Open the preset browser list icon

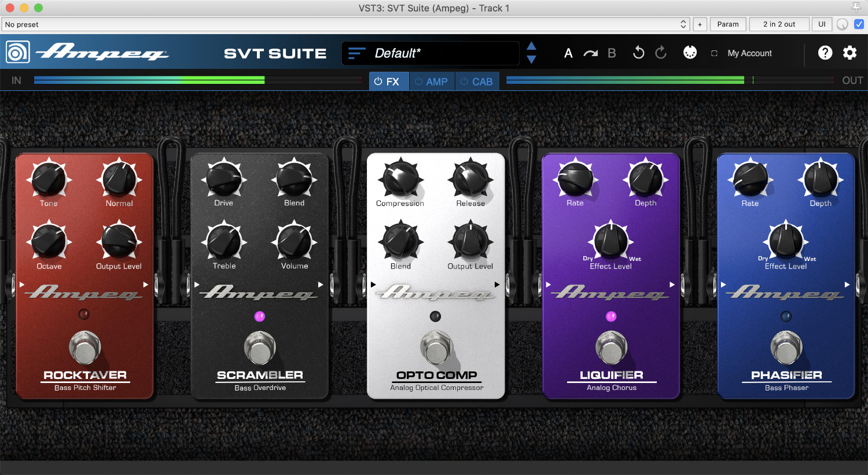coord(356,53)
